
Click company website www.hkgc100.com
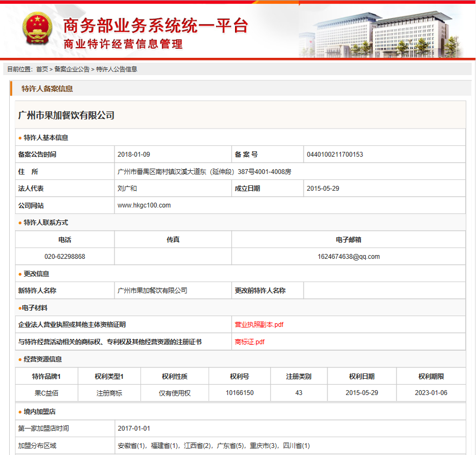pos(144,205)
